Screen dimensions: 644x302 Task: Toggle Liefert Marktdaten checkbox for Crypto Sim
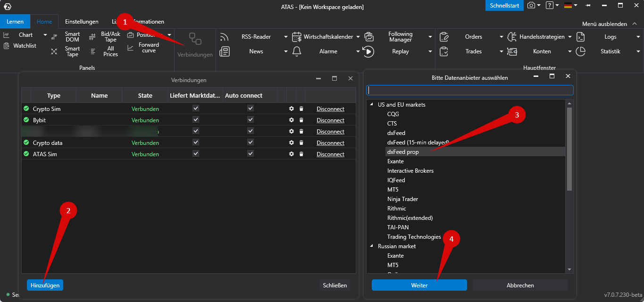tap(196, 108)
